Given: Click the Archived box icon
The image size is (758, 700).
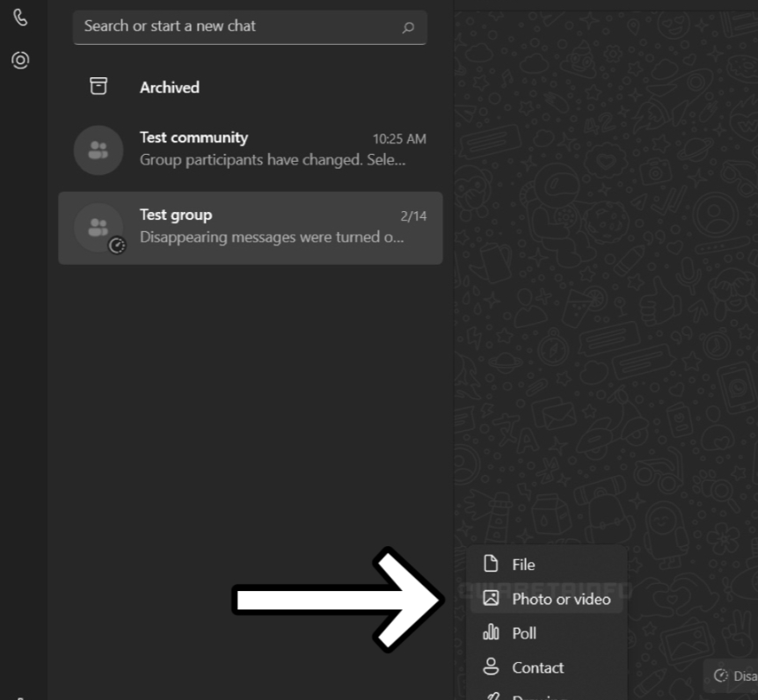Looking at the screenshot, I should pyautogui.click(x=98, y=86).
